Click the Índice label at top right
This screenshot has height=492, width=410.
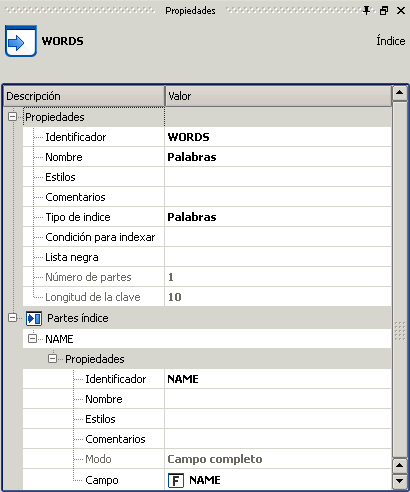click(x=391, y=41)
